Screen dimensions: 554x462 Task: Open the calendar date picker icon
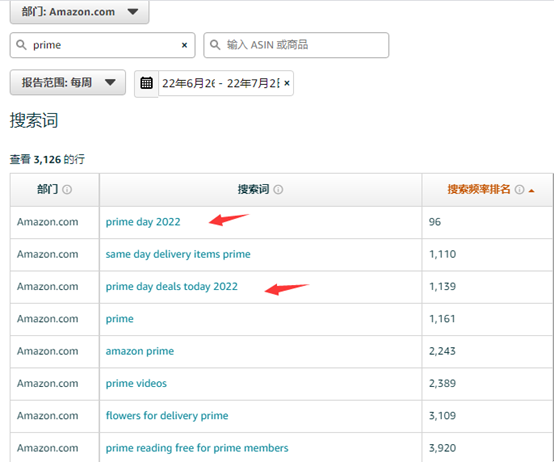click(146, 83)
